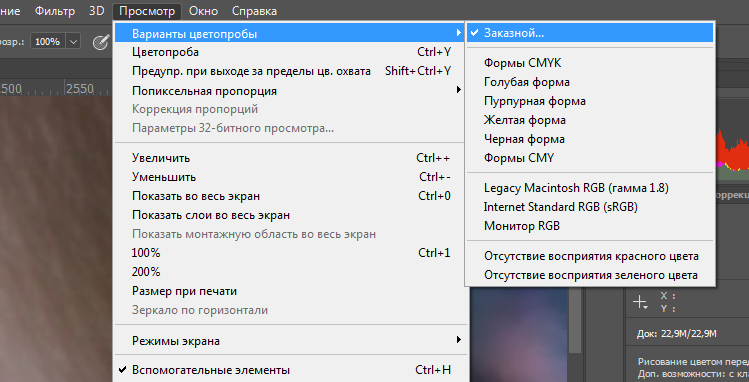The width and height of the screenshot is (749, 382).
Task: Choose Отсутствие восприятия зеленого цвета
Action: pyautogui.click(x=590, y=276)
